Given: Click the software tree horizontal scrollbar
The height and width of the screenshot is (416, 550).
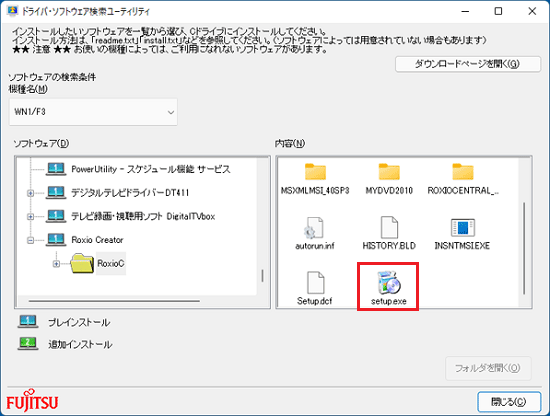Looking at the screenshot, I should [114, 301].
